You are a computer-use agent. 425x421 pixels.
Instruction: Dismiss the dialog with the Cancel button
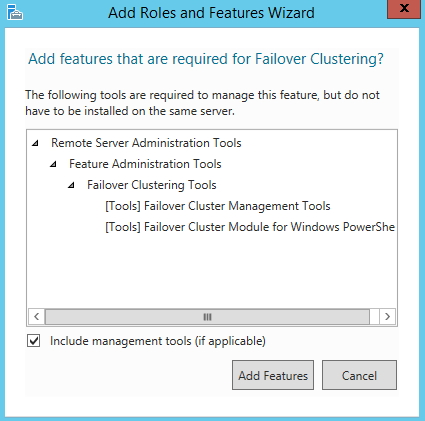(359, 375)
